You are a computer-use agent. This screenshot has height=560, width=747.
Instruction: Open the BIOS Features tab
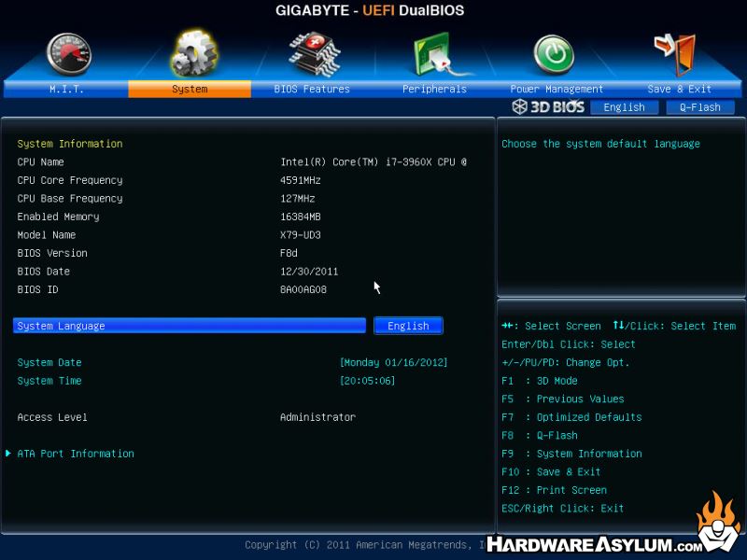coord(312,89)
